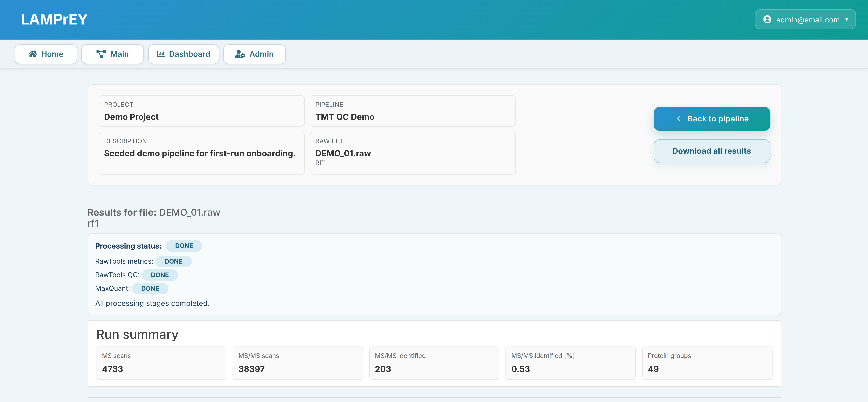Open the Dashboard tab
Image resolution: width=868 pixels, height=402 pixels.
pos(184,54)
